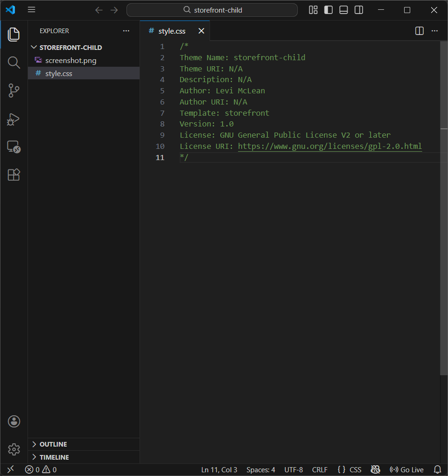This screenshot has height=476, width=448.
Task: Open the Accounts menu icon
Action: point(14,421)
